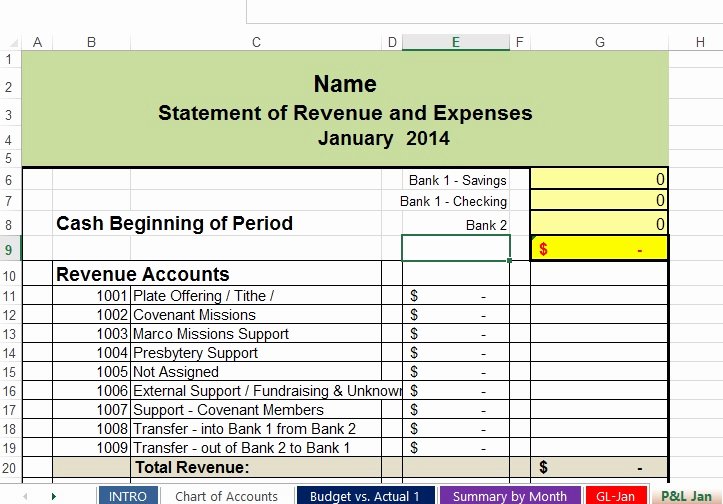Click the yellow Bank 2 value cell
Viewport: 723px width, 504px height.
coord(599,224)
